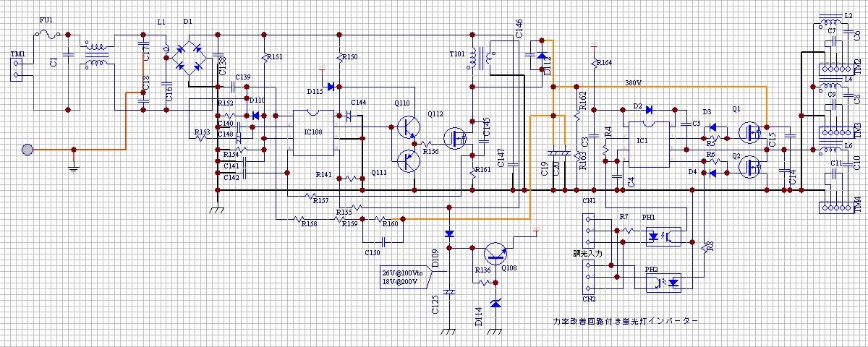Image resolution: width=868 pixels, height=347 pixels.
Task: Select the TM4 output terminal block
Action: pos(836,207)
